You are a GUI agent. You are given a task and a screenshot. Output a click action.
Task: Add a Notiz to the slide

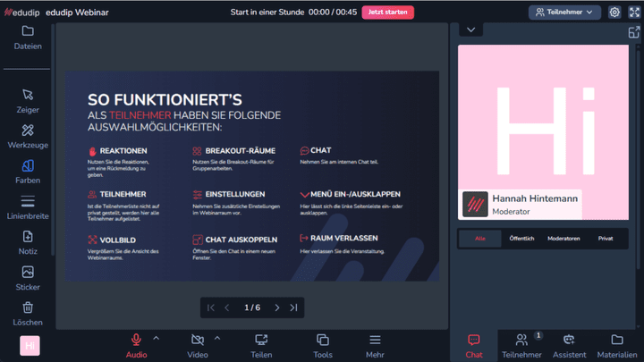(28, 243)
